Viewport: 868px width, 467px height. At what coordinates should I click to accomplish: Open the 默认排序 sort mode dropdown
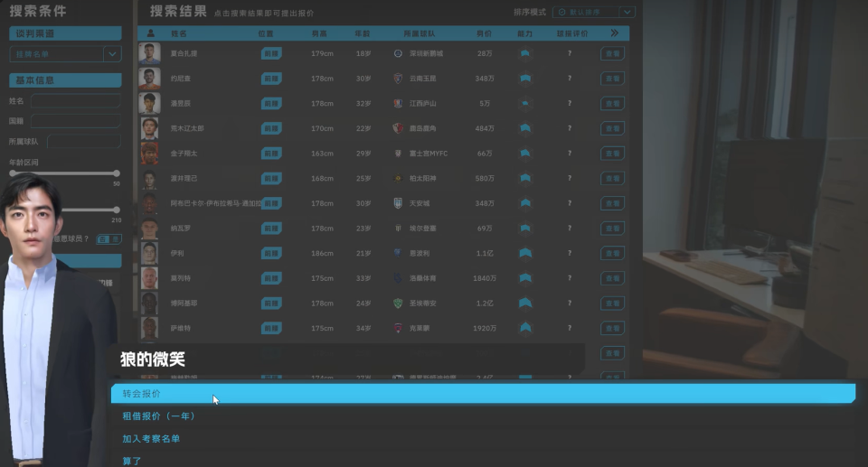(x=593, y=12)
